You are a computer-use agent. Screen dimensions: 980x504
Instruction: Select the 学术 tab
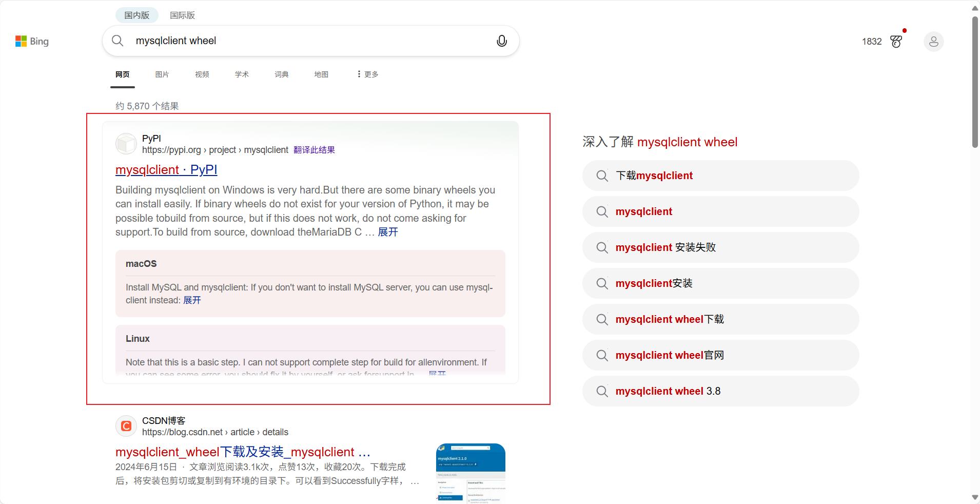point(242,74)
